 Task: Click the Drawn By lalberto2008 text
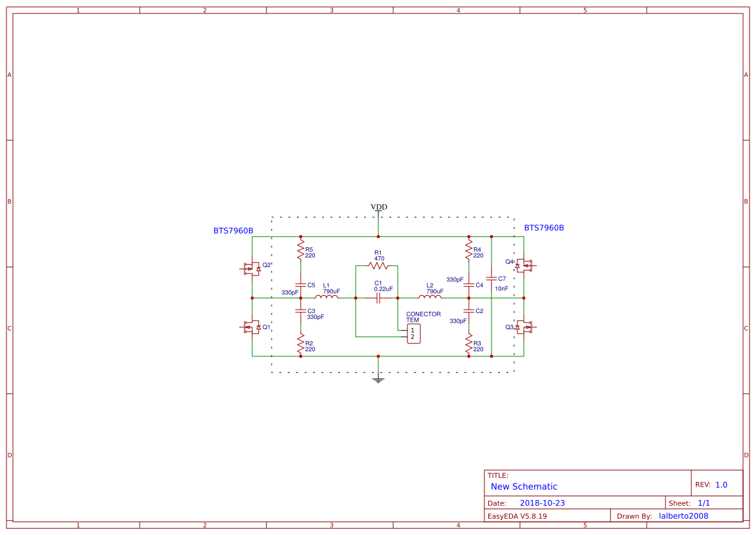tap(682, 516)
